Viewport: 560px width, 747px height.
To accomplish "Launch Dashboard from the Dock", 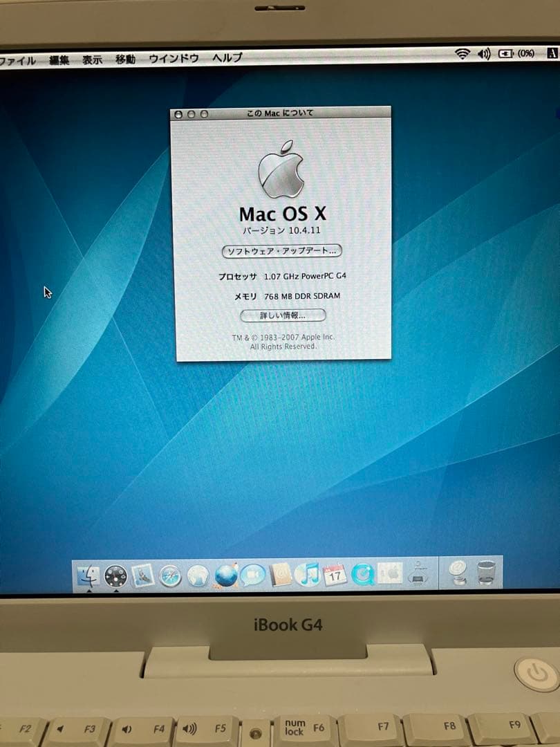I will [x=115, y=576].
